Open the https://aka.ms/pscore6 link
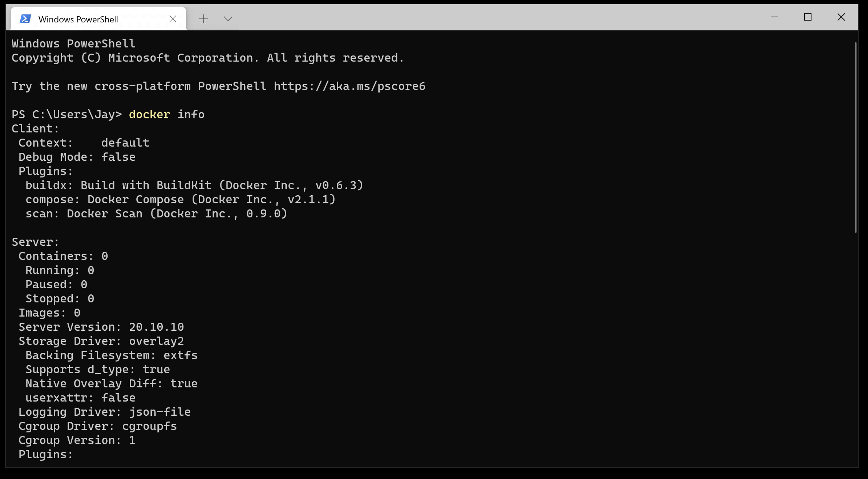This screenshot has width=868, height=479. click(x=349, y=86)
